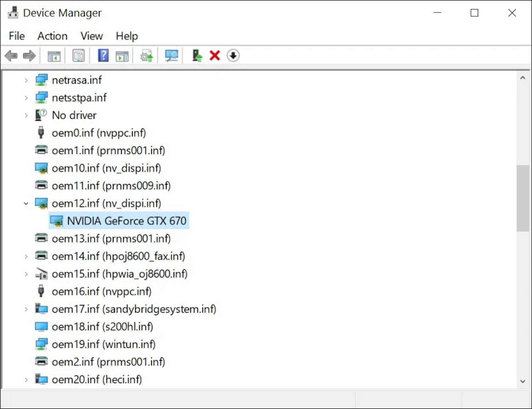Expand the oem14.inf (hpoj8600_fax.inf) node
The height and width of the screenshot is (409, 532).
coord(26,256)
